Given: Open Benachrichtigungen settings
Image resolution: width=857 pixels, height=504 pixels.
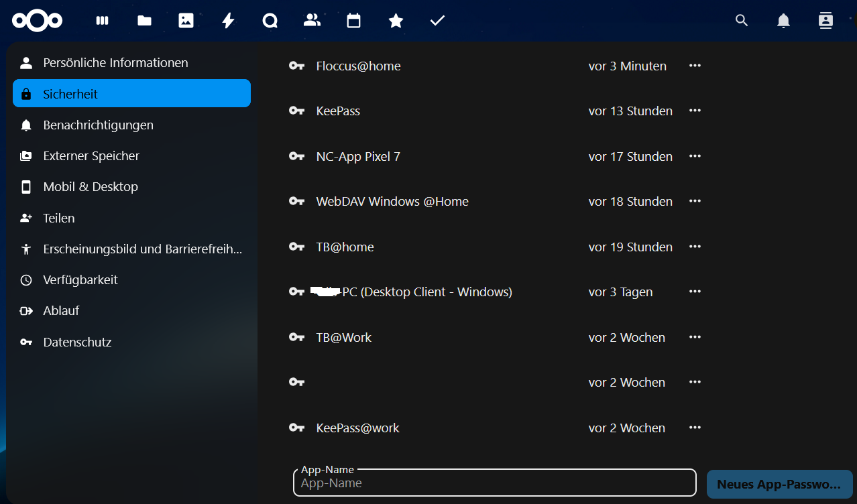Looking at the screenshot, I should click(131, 125).
